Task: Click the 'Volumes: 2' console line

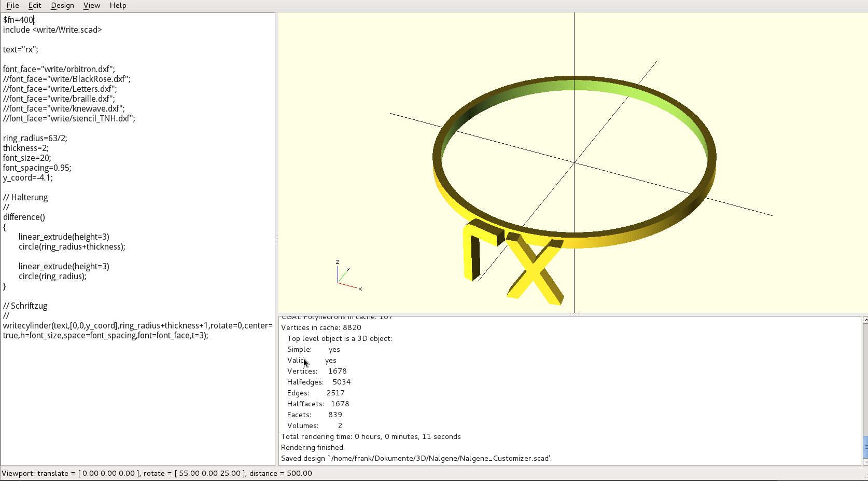Action: click(x=315, y=425)
